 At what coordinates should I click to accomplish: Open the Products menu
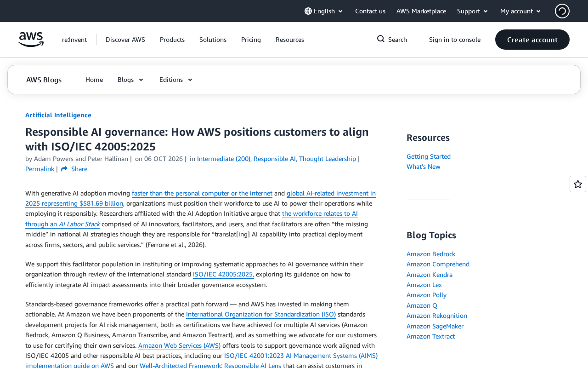172,40
